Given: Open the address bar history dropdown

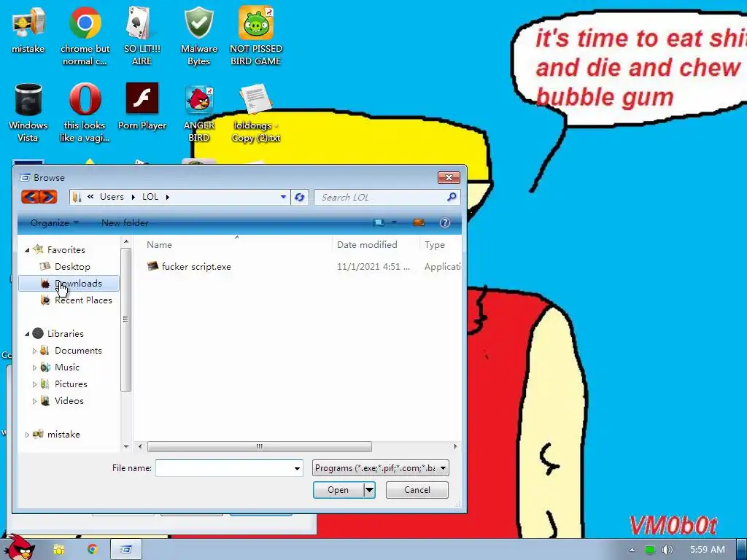Looking at the screenshot, I should click(x=283, y=197).
